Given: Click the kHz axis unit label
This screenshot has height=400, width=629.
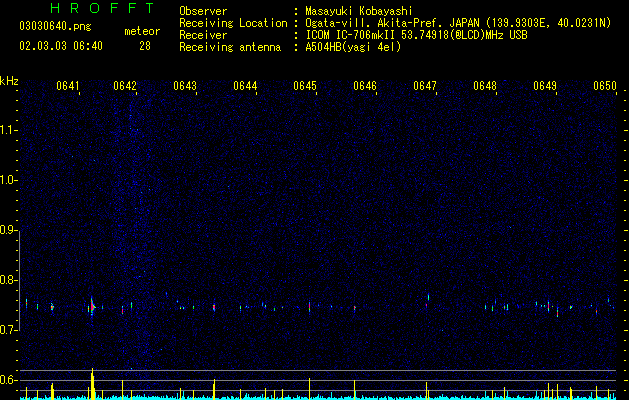Looking at the screenshot, I should (x=9, y=81).
